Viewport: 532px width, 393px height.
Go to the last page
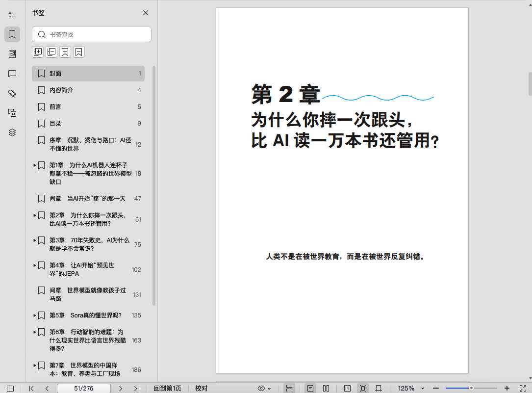tap(136, 388)
